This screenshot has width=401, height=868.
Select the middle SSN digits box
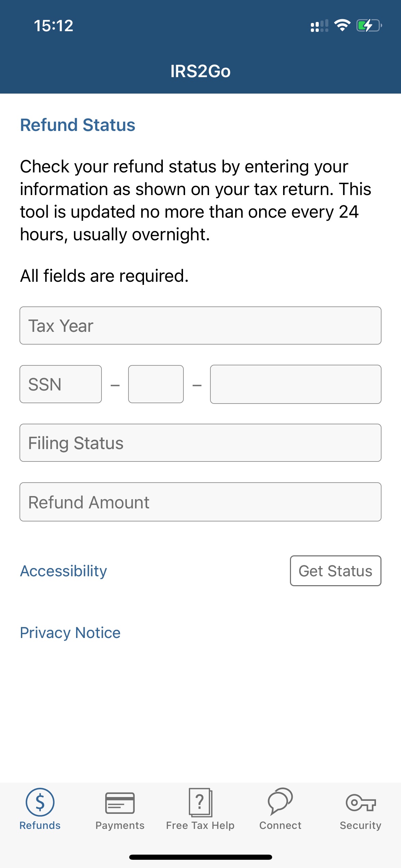click(156, 384)
